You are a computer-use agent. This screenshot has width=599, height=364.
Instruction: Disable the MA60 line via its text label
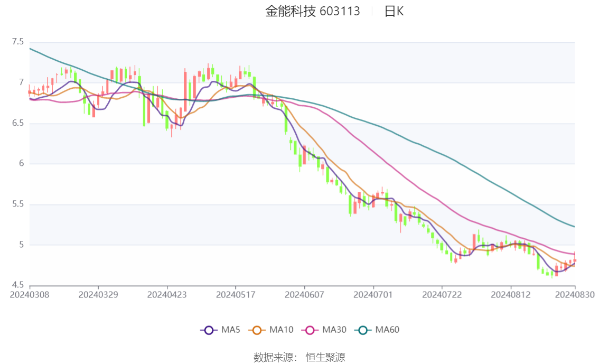tap(387, 330)
